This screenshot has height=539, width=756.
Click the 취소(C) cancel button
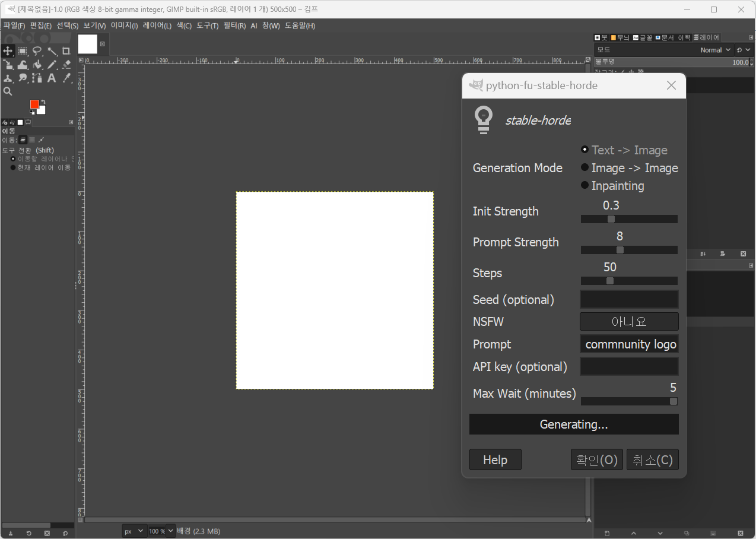(653, 460)
